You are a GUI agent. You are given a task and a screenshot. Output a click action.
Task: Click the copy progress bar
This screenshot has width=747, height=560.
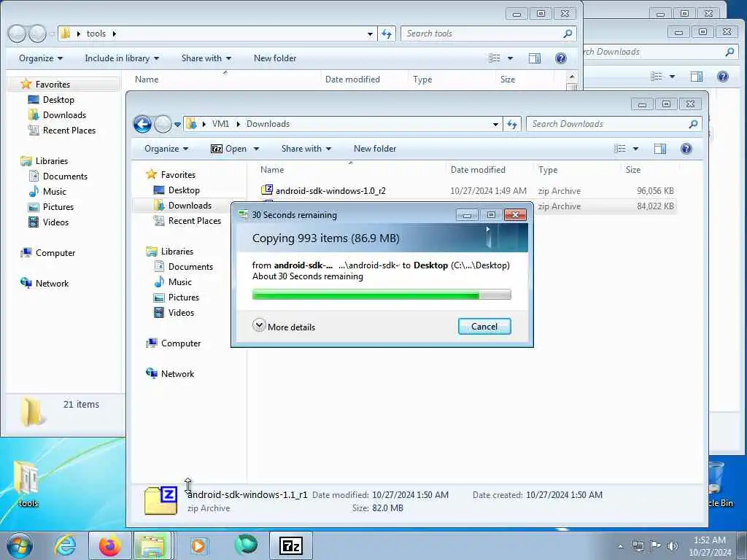coord(382,295)
